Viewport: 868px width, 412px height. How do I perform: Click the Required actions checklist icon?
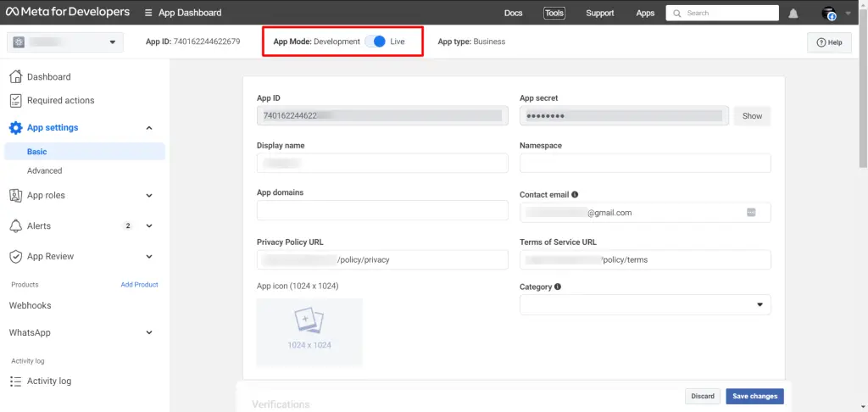click(16, 100)
